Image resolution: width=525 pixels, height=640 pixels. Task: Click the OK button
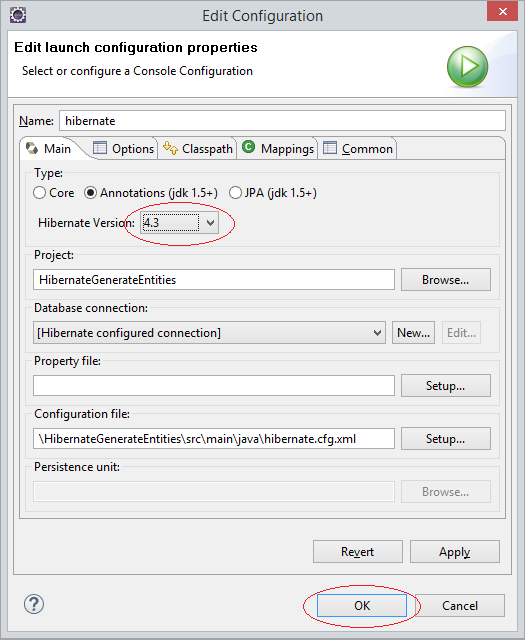pos(362,605)
